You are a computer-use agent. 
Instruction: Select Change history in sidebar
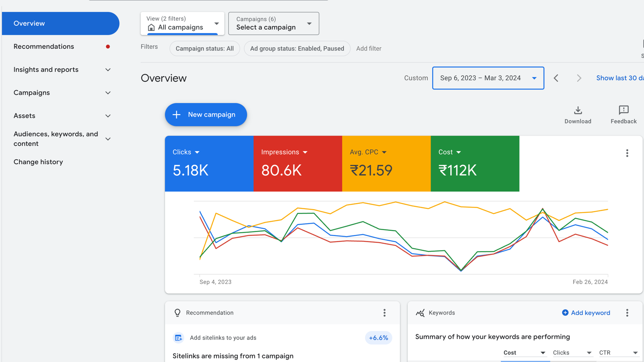coord(38,162)
